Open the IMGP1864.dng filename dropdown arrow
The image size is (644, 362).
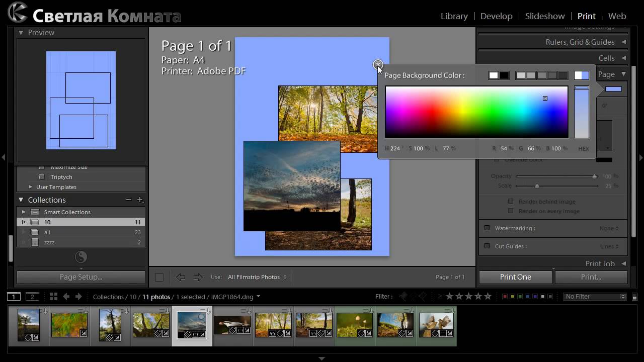coord(258,297)
